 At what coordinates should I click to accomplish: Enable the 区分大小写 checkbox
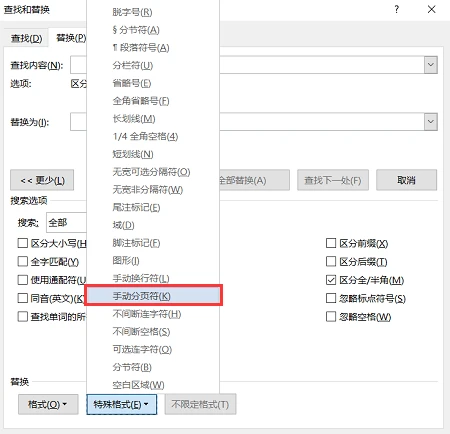coord(22,243)
